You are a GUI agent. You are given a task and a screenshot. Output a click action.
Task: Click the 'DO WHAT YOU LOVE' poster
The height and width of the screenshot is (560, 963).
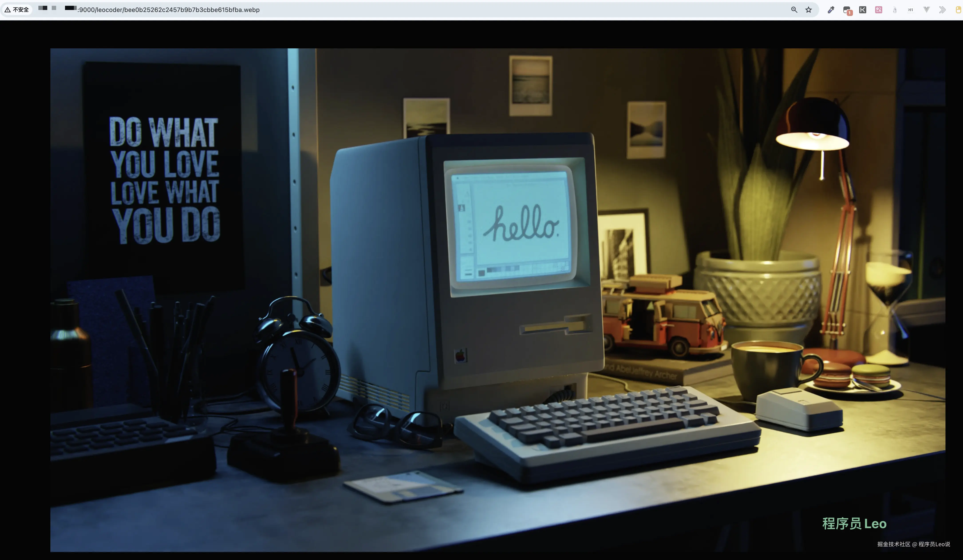[164, 179]
